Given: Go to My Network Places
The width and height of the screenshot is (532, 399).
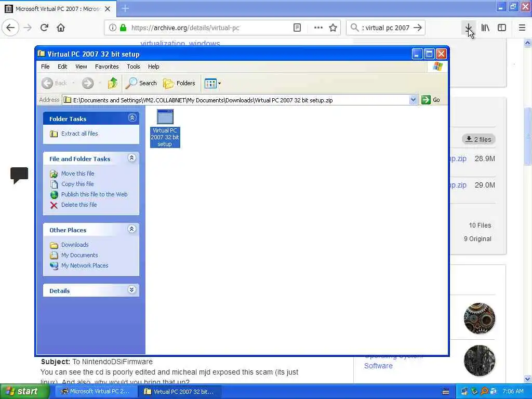Looking at the screenshot, I should pos(85,265).
